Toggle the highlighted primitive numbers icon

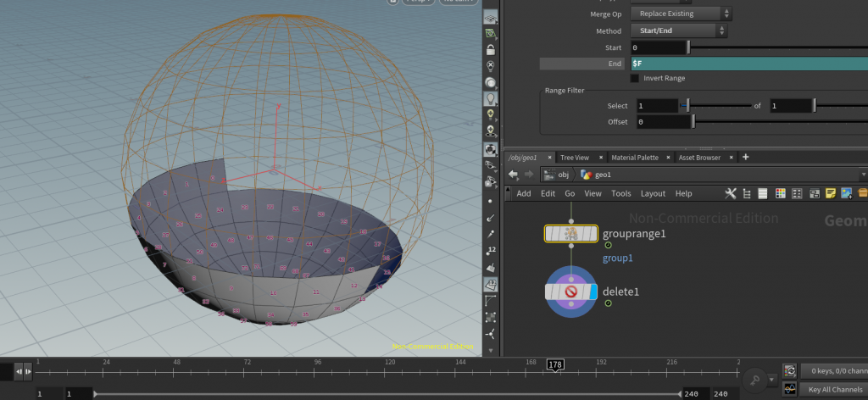(491, 285)
